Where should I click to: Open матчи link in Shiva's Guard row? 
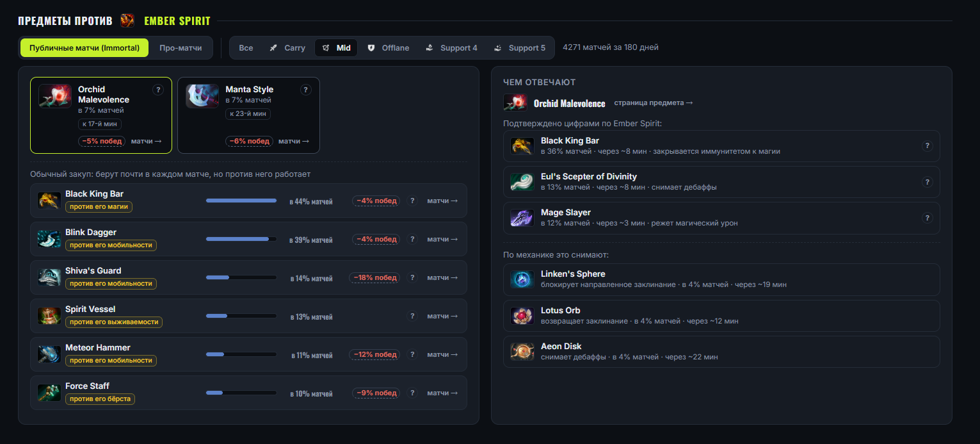pos(443,277)
